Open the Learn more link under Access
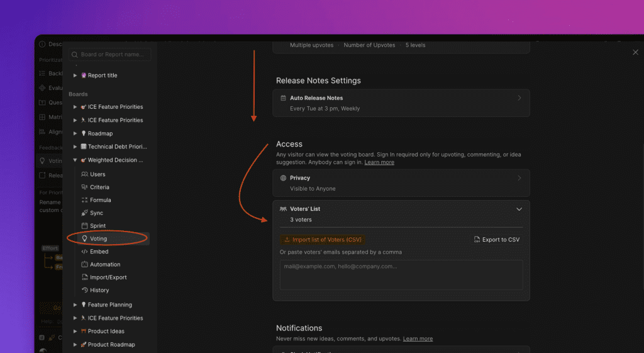 (x=379, y=162)
